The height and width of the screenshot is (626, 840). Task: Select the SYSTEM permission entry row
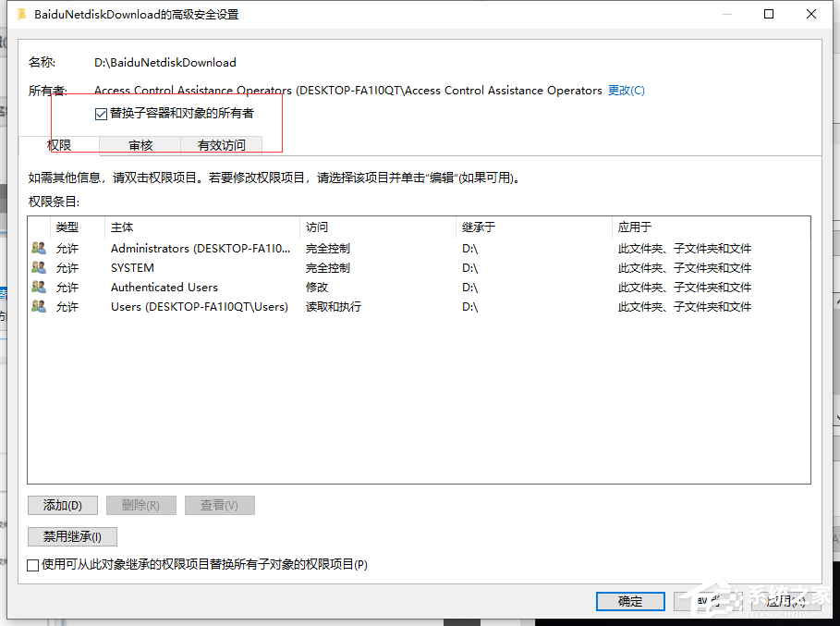277,267
